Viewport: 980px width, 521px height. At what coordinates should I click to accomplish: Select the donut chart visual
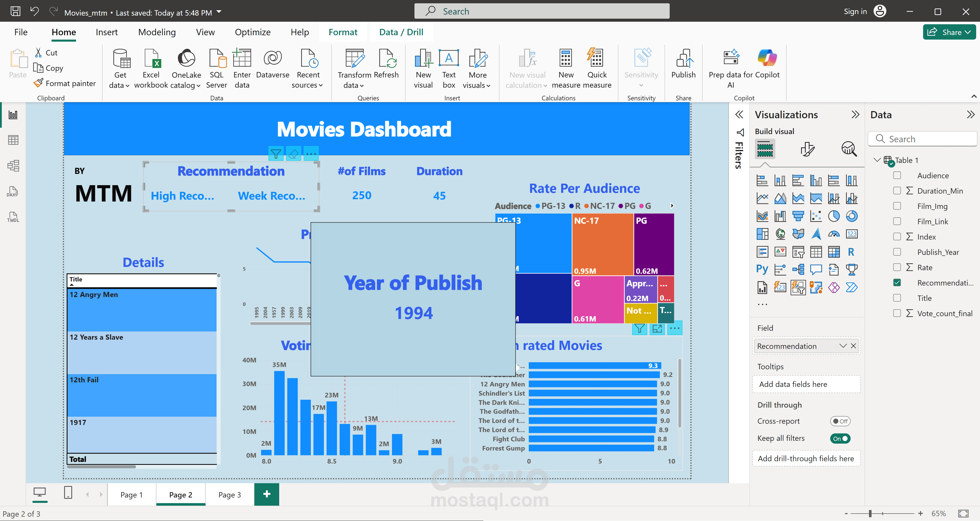tap(851, 216)
